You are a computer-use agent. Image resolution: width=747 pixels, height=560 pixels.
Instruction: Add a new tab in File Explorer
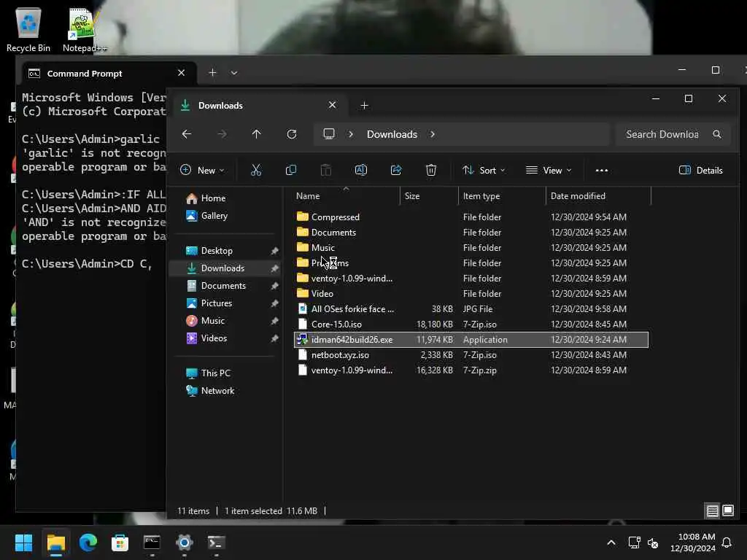click(365, 105)
